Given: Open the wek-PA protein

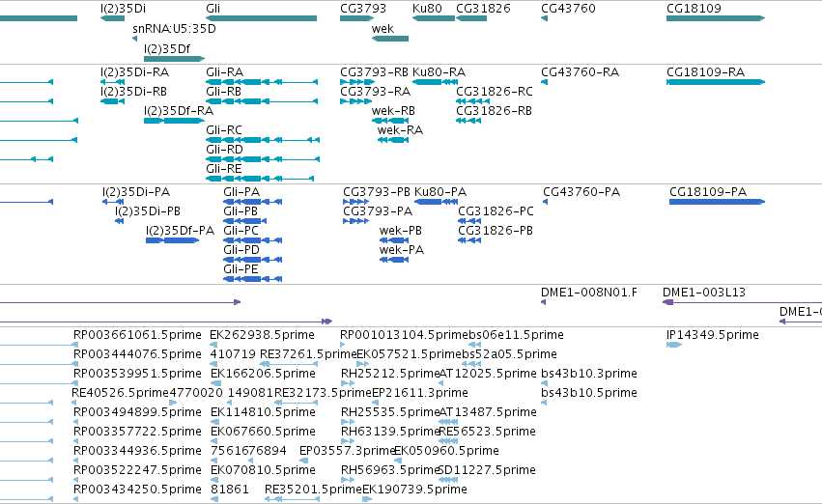Looking at the screenshot, I should (x=402, y=250).
